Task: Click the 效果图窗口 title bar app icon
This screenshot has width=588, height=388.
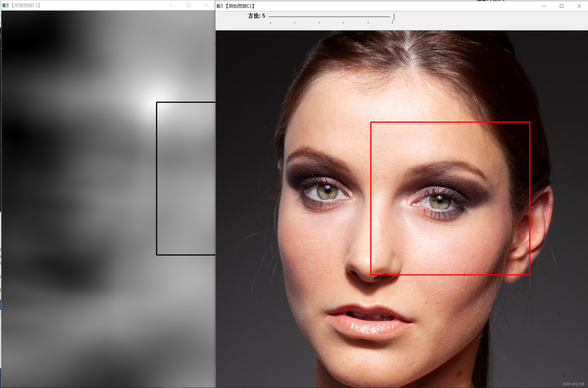Action: point(5,5)
